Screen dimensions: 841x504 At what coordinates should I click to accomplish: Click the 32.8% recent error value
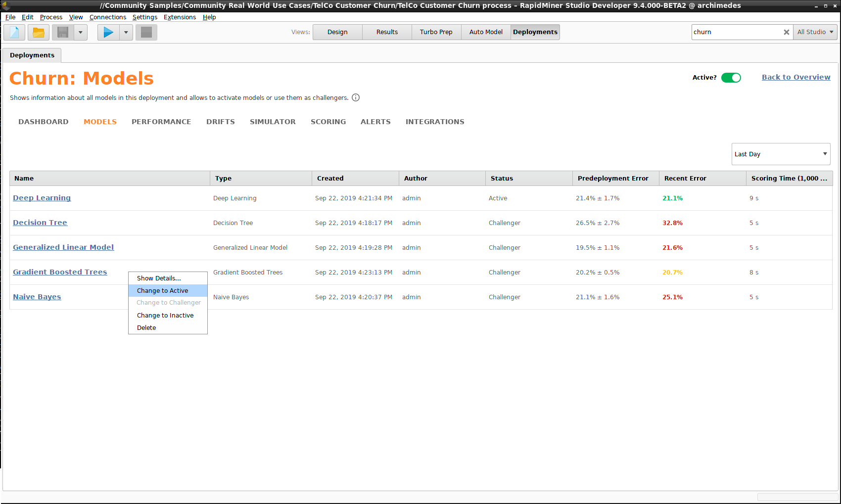[672, 223]
